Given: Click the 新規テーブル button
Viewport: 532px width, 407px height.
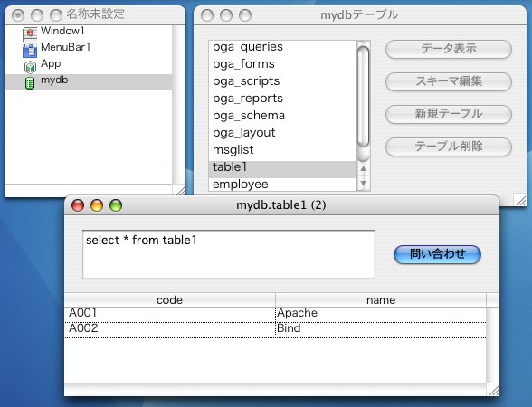Looking at the screenshot, I should pos(449,114).
